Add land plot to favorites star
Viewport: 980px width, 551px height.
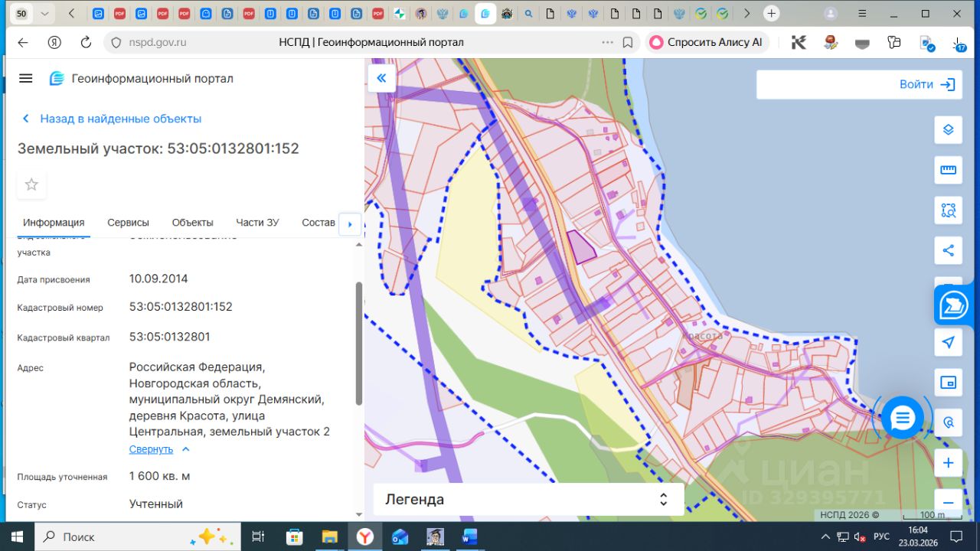pos(31,184)
